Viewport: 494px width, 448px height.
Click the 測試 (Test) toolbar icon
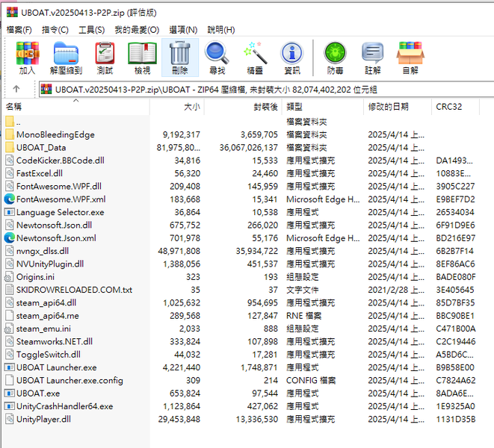(x=105, y=57)
